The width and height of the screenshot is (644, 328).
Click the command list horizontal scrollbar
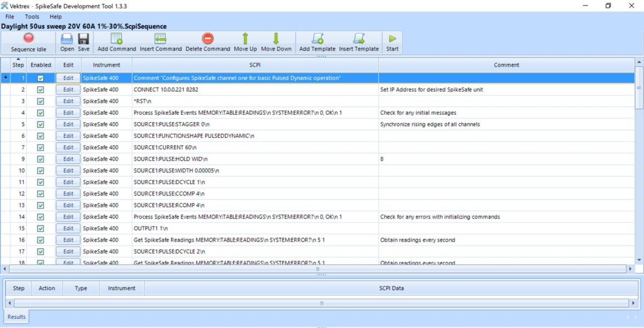point(317,269)
